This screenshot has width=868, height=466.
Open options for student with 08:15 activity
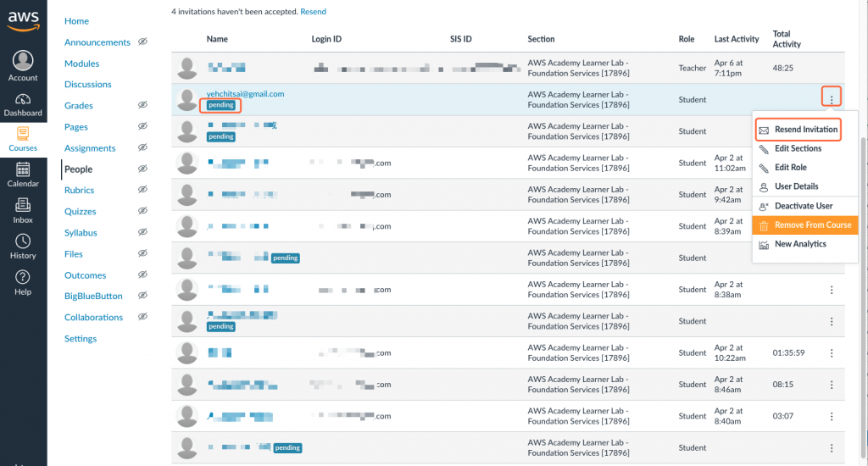[x=832, y=385]
